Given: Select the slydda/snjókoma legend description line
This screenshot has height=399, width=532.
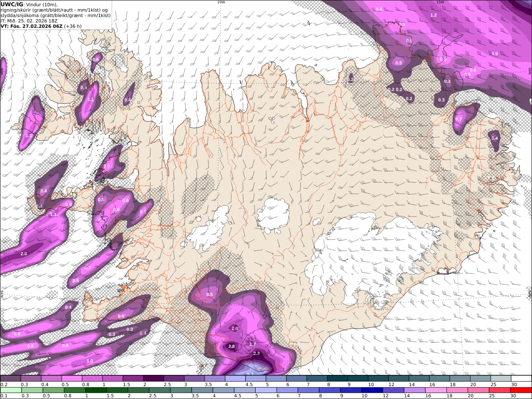Looking at the screenshot, I should pos(55,15).
